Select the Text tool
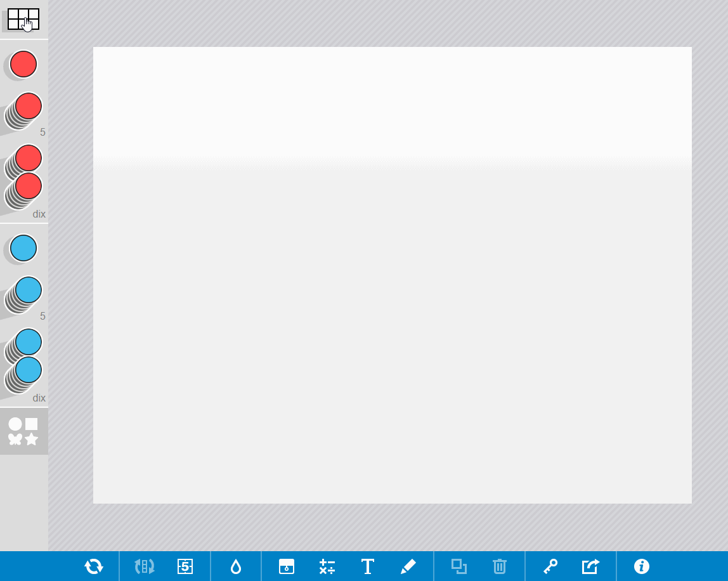This screenshot has width=728, height=581. click(368, 566)
